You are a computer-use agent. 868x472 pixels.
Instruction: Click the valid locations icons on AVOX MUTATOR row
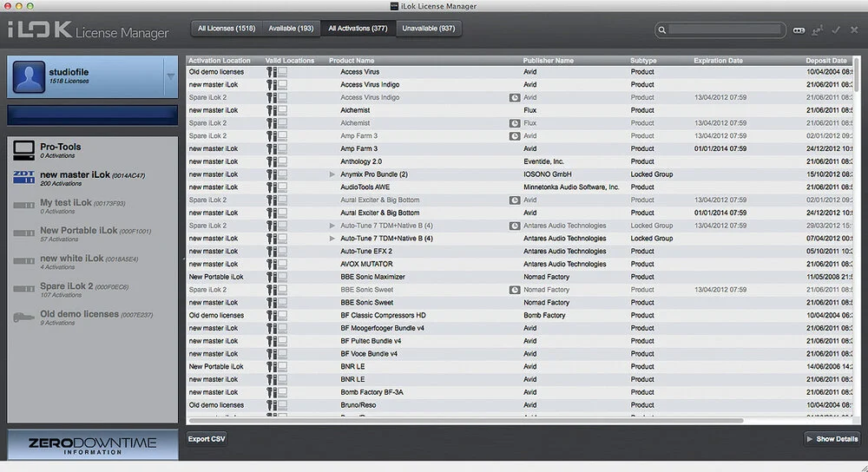point(277,264)
